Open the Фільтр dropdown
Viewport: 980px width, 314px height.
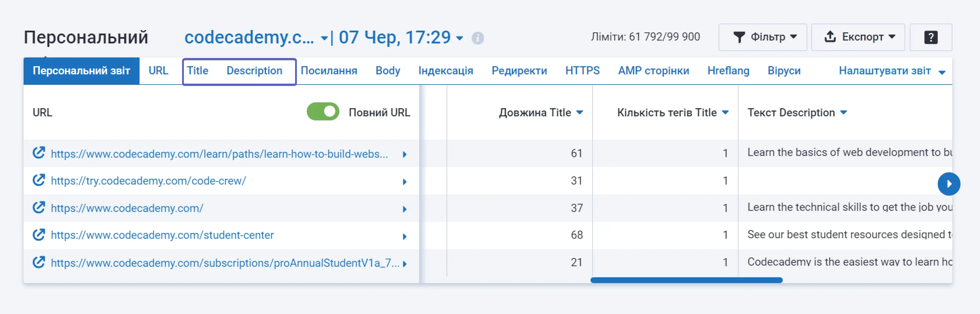click(762, 37)
